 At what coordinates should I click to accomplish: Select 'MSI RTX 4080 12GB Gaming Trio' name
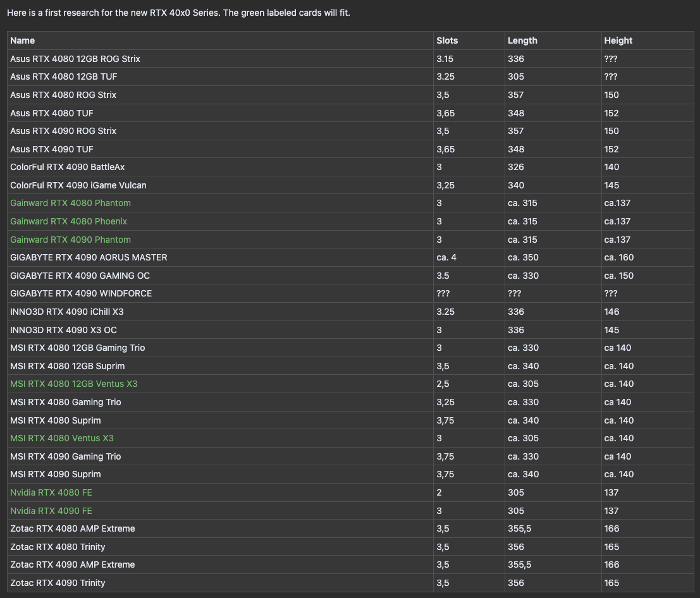[x=77, y=348]
